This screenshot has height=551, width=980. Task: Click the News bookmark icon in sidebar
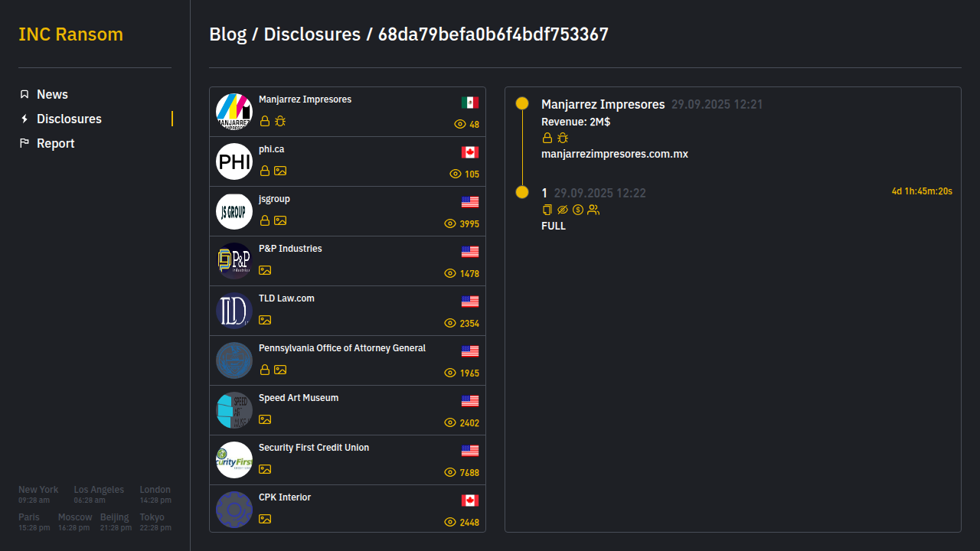[24, 94]
